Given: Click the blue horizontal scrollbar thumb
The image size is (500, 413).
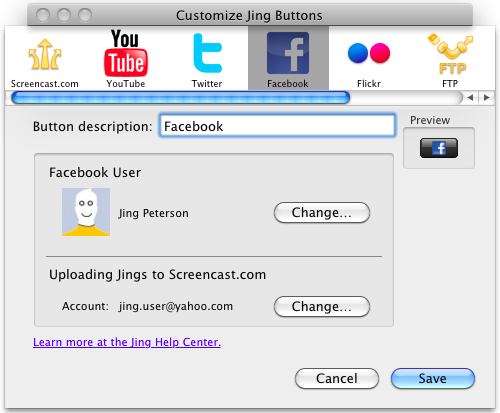Looking at the screenshot, I should click(x=180, y=98).
